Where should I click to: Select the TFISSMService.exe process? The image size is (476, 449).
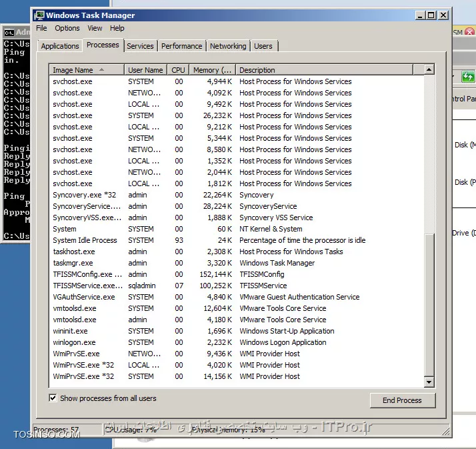pyautogui.click(x=236, y=286)
